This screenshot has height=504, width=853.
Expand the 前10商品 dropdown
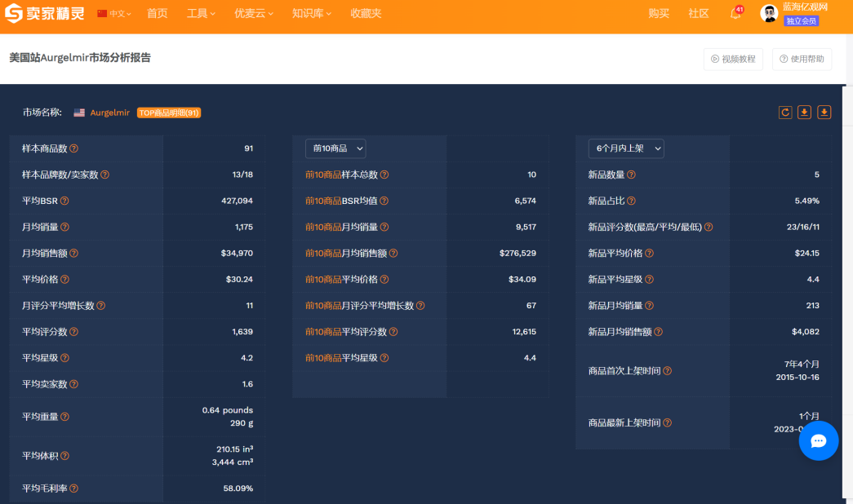tap(335, 148)
